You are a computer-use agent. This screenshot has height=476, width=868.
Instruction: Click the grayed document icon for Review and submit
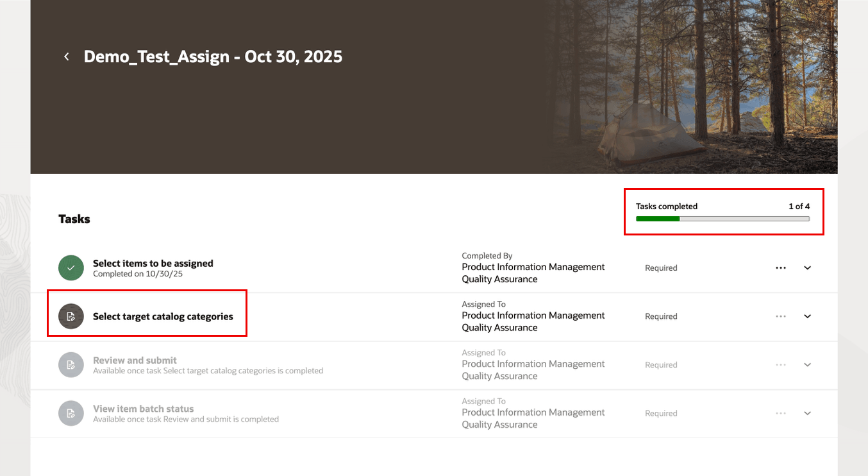click(71, 364)
